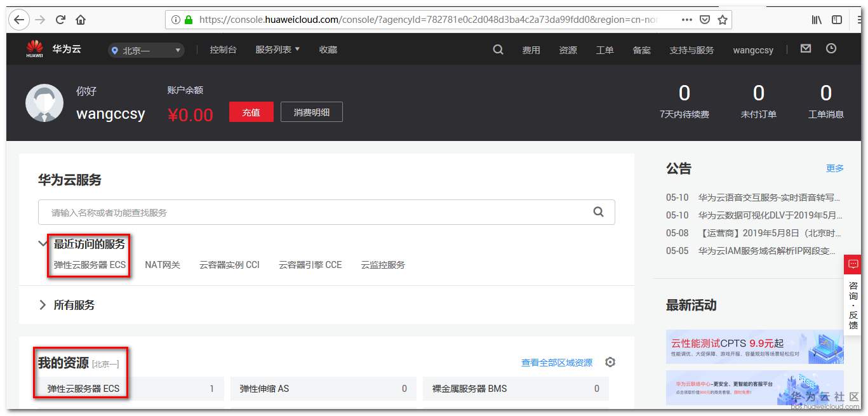
Task: Click the Pocket save icon
Action: 704,20
